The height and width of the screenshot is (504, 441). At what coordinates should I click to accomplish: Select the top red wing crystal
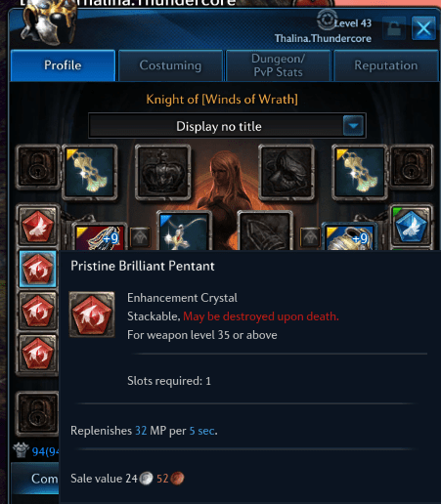tap(38, 226)
